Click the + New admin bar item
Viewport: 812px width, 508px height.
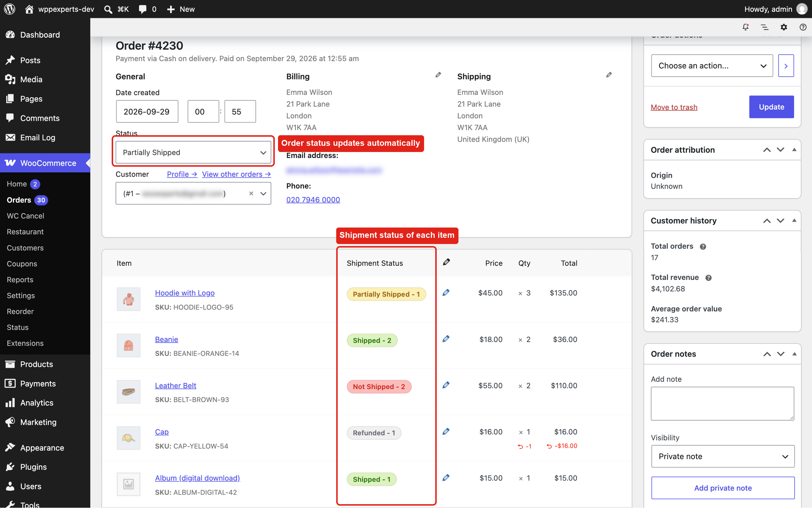click(181, 9)
